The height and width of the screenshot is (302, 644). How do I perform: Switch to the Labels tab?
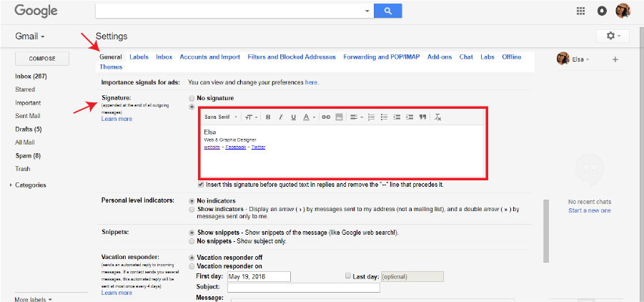point(139,57)
